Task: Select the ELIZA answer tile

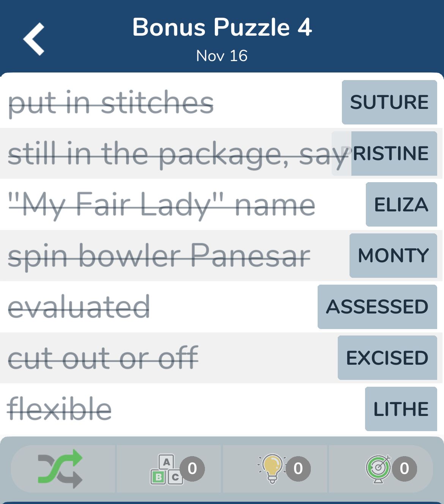Action: tap(401, 205)
